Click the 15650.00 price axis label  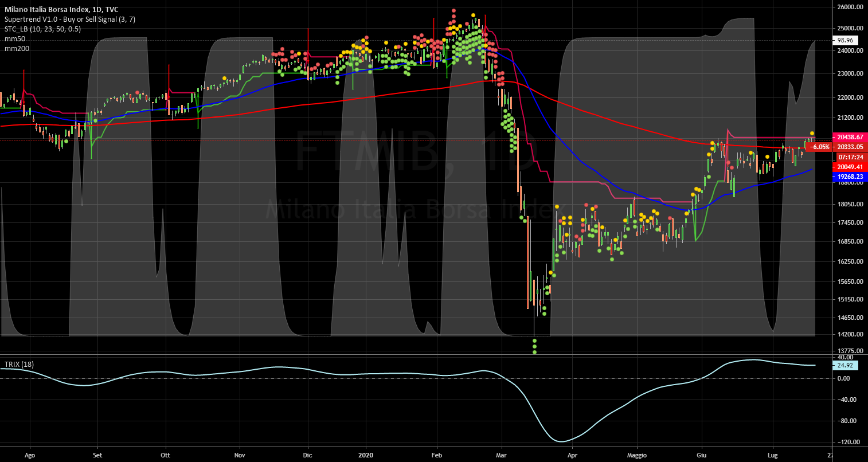(850, 281)
